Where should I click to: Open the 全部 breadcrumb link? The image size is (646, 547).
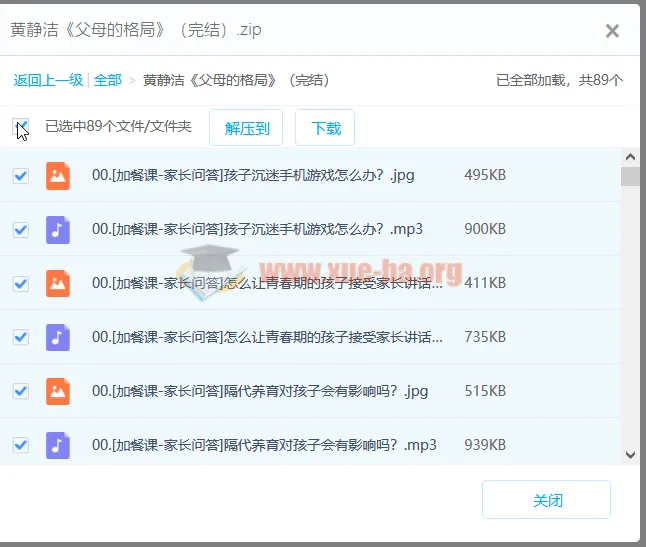tap(108, 80)
